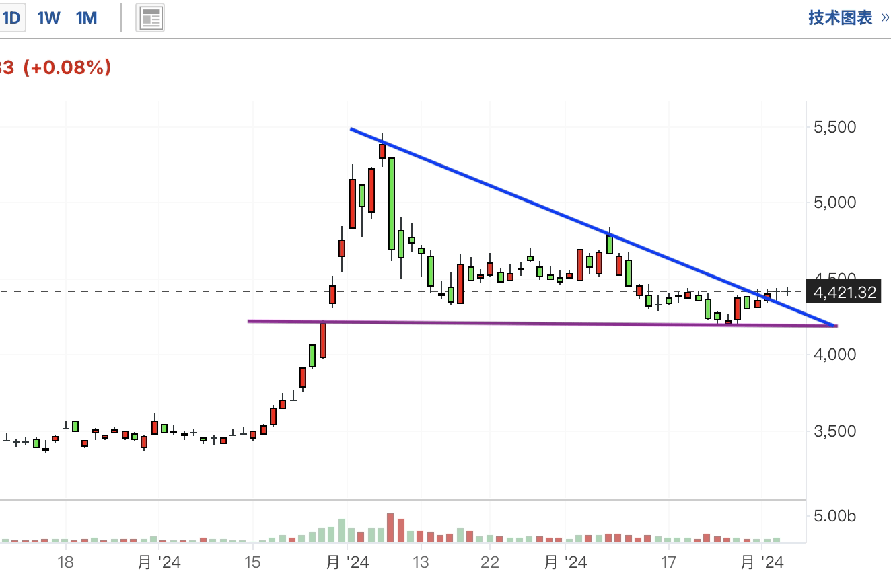
Task: Select the 1D daily interval tab
Action: click(12, 18)
